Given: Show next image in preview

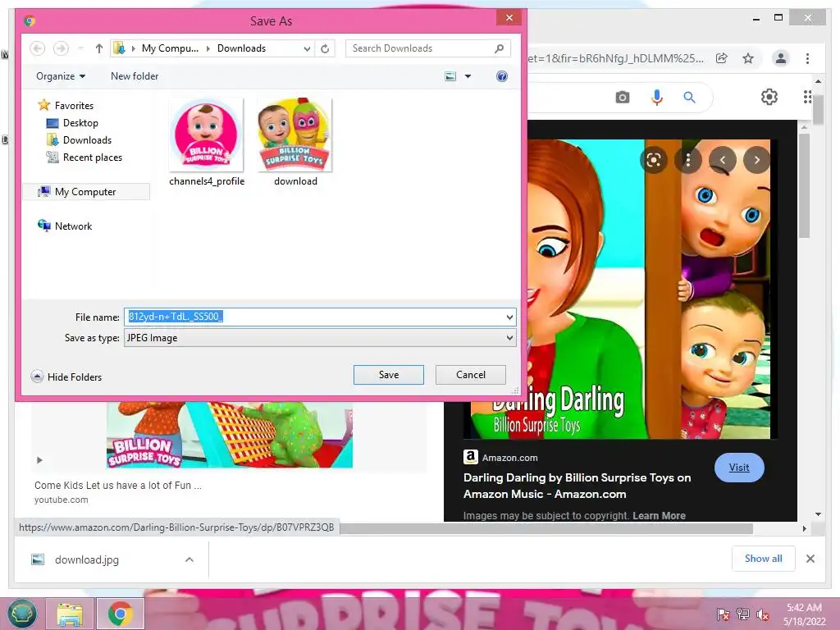Looking at the screenshot, I should click(x=756, y=160).
